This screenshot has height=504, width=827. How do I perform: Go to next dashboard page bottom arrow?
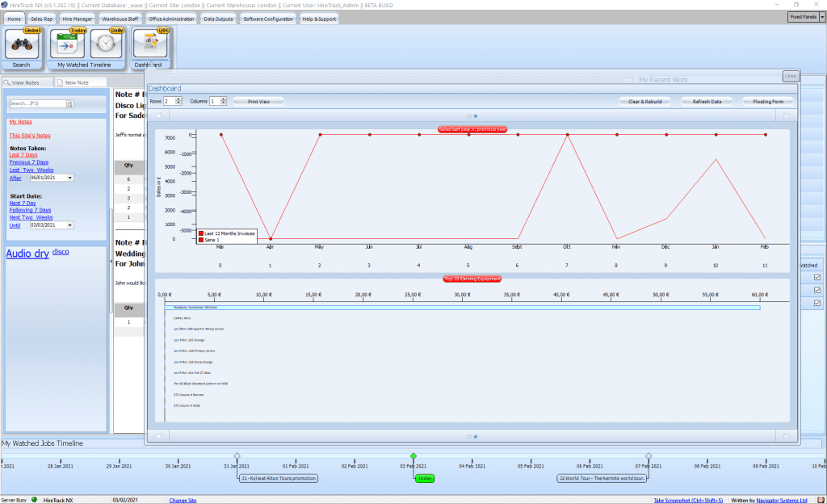786,436
